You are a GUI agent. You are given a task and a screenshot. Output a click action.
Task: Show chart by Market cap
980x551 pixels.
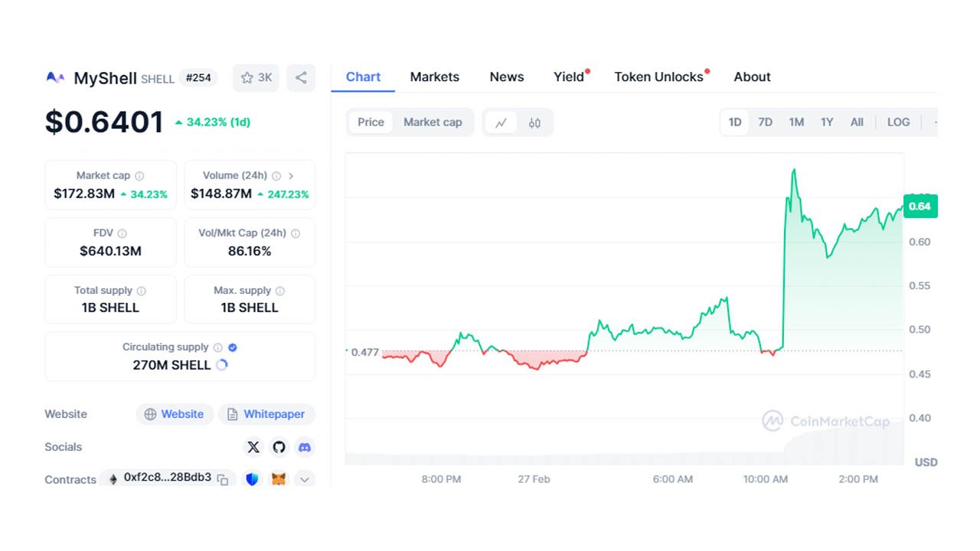(433, 122)
